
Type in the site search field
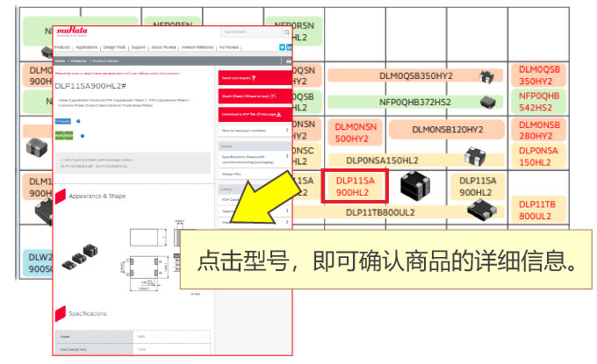tap(254, 32)
